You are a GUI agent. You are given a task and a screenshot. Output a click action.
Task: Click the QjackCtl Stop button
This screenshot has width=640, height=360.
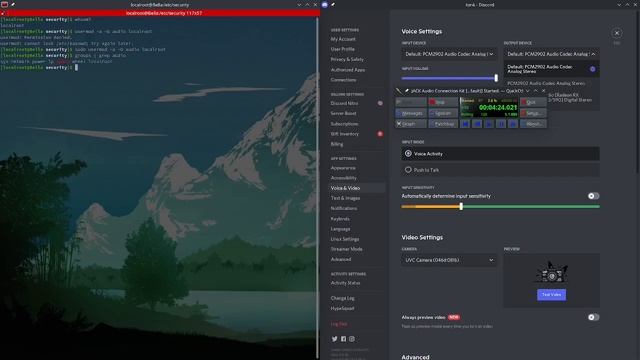pos(443,102)
